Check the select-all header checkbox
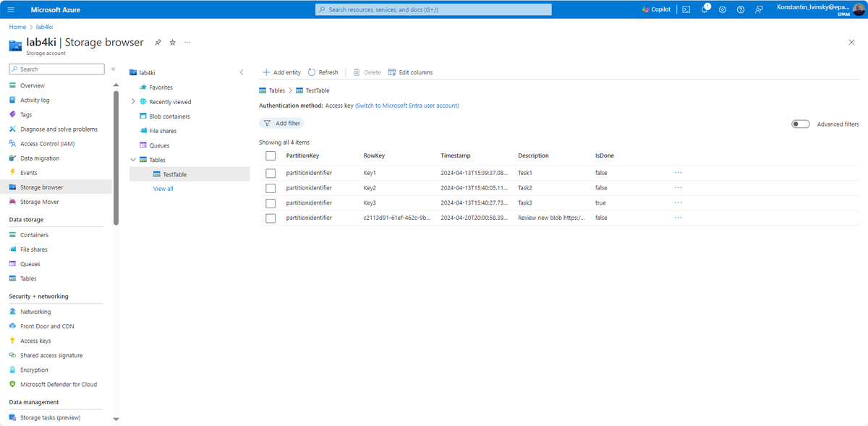 pos(271,156)
